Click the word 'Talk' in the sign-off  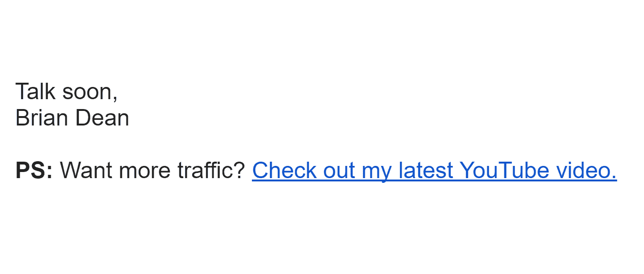(x=36, y=91)
